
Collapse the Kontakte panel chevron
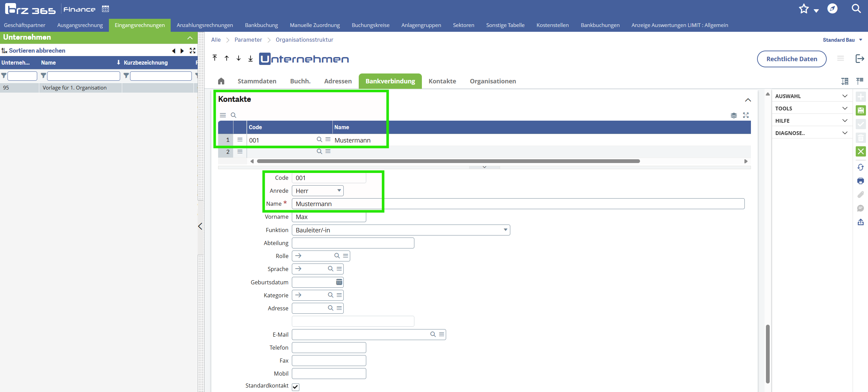(x=748, y=100)
